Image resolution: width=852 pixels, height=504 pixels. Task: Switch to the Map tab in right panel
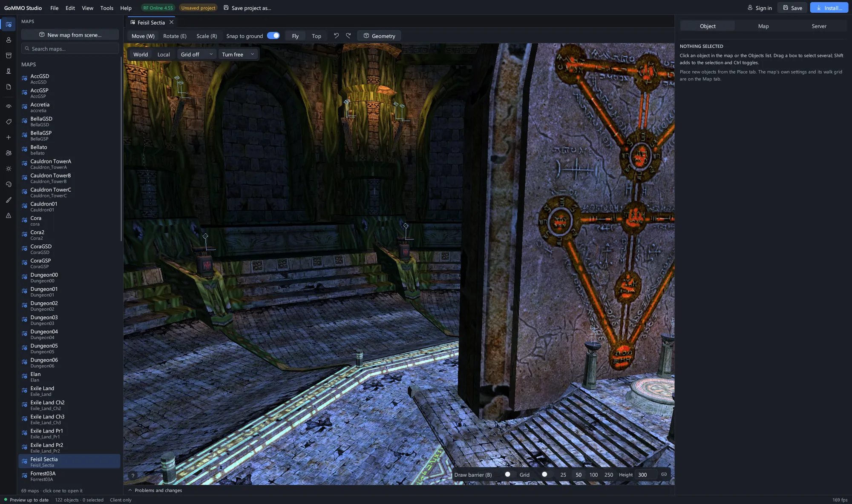point(763,26)
